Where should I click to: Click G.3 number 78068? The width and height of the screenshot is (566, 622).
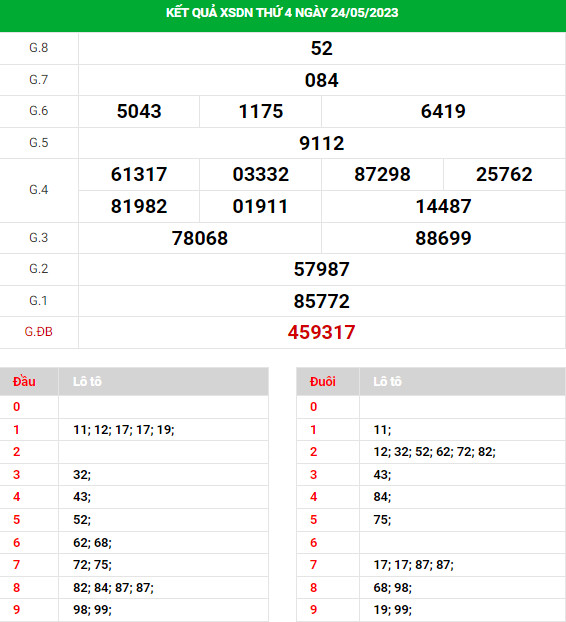[x=200, y=238]
